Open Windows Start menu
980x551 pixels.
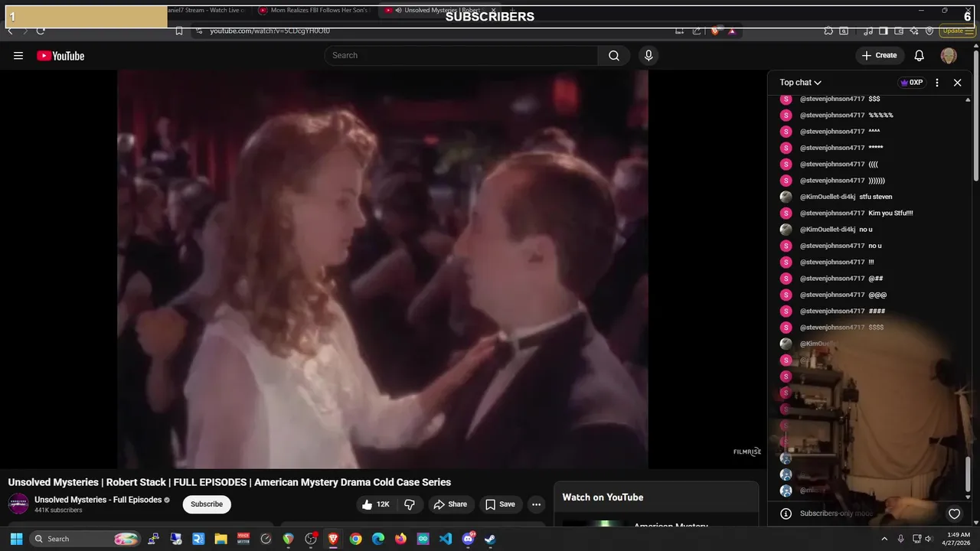pyautogui.click(x=16, y=539)
